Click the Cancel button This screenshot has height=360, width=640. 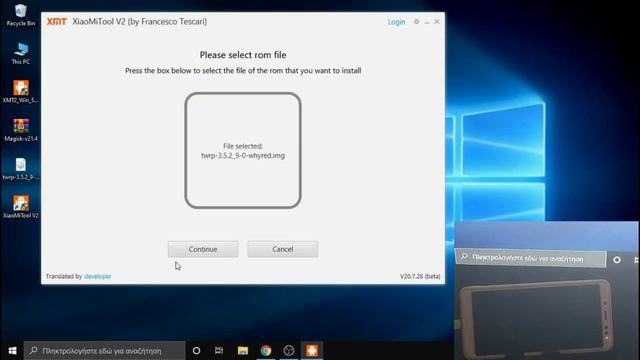pyautogui.click(x=282, y=249)
